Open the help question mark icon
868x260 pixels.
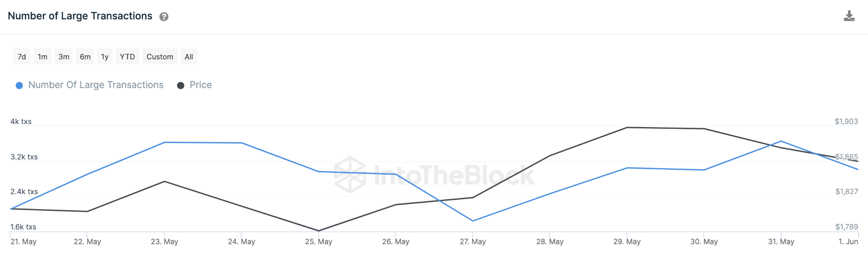coord(164,17)
